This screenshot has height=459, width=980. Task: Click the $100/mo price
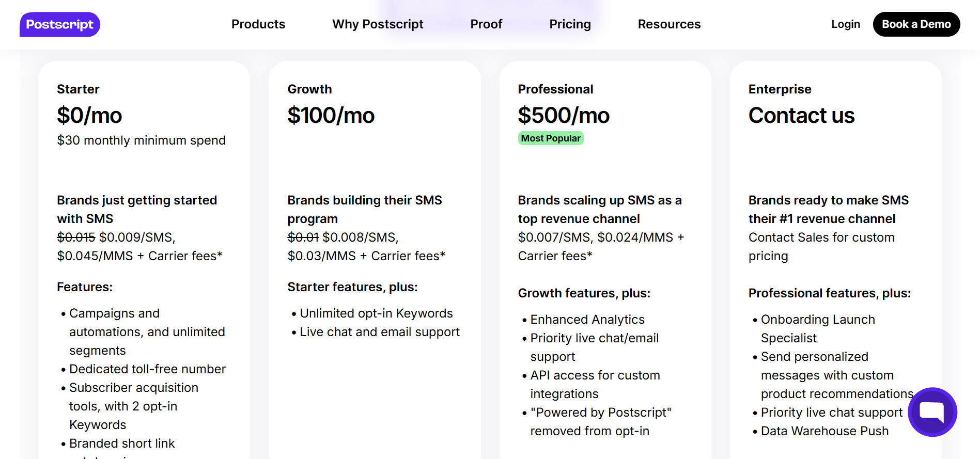coord(331,115)
